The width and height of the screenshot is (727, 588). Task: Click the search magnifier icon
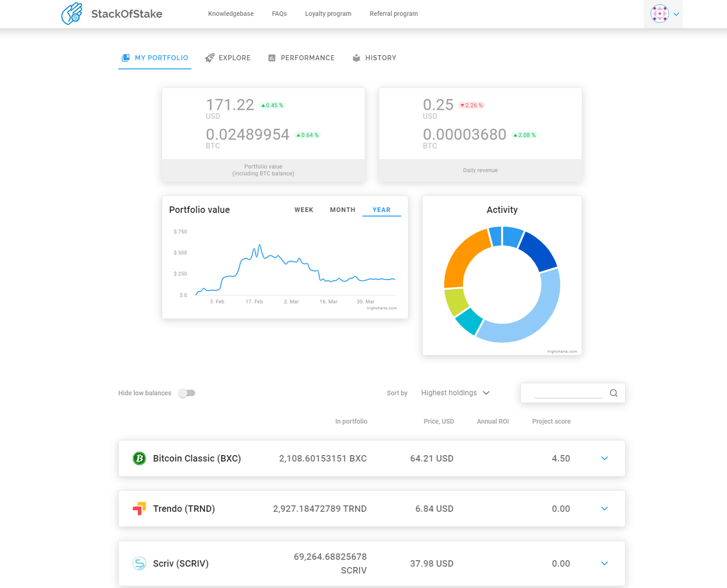(x=613, y=393)
